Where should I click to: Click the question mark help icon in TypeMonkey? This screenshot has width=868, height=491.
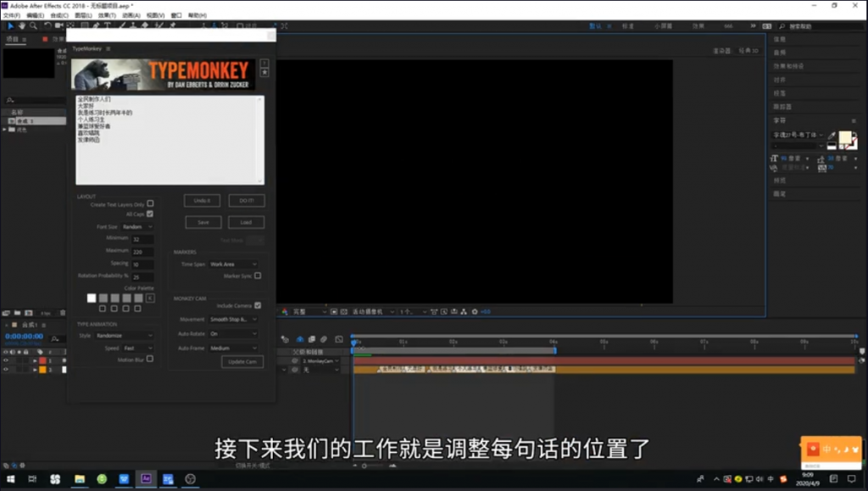264,63
